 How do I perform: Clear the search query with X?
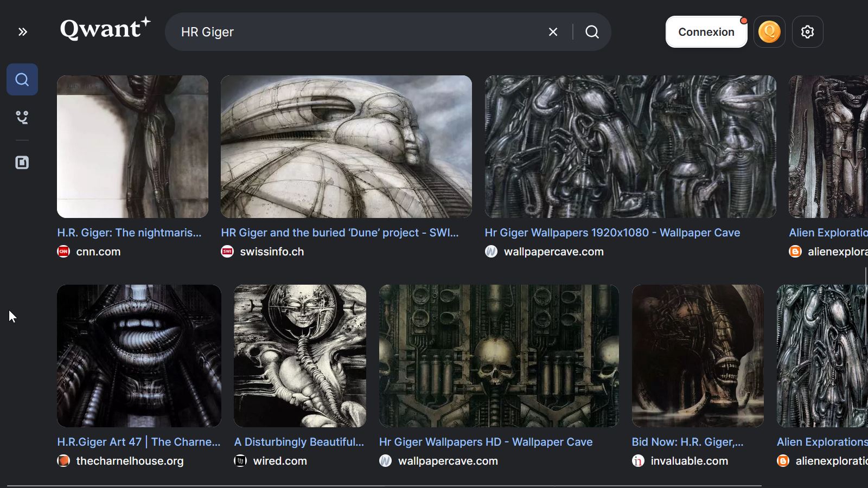[553, 32]
